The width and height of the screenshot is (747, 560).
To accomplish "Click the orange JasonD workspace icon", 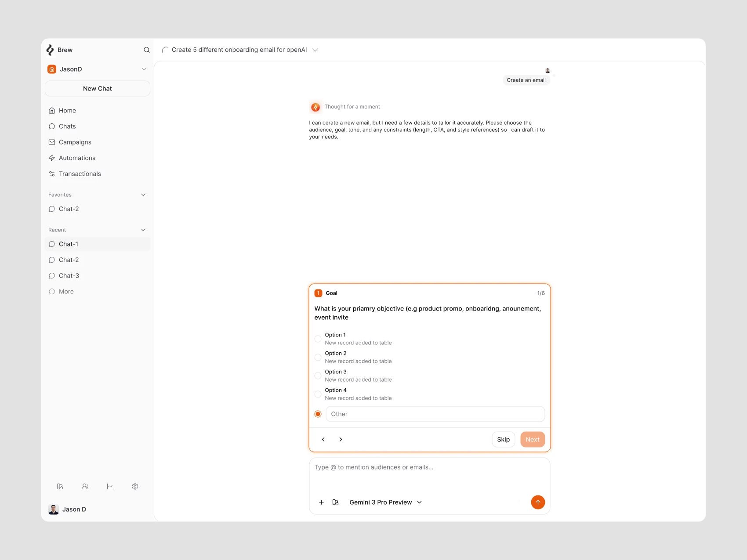I will coord(52,69).
